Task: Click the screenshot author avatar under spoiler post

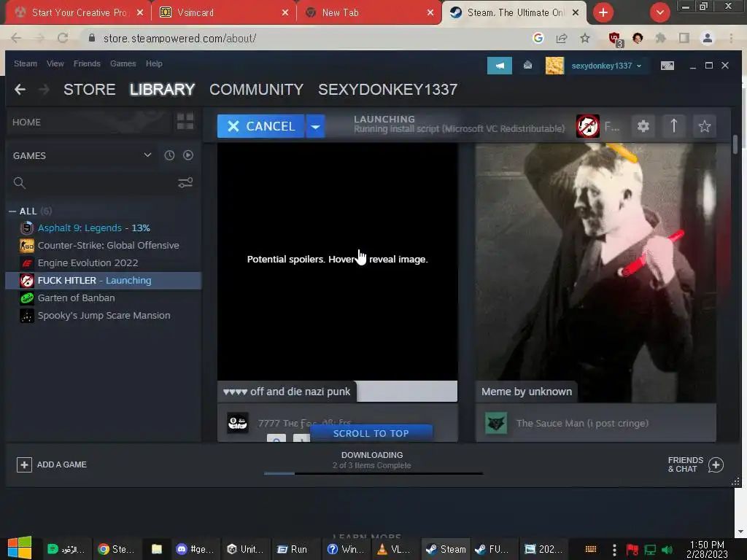Action: pos(238,423)
